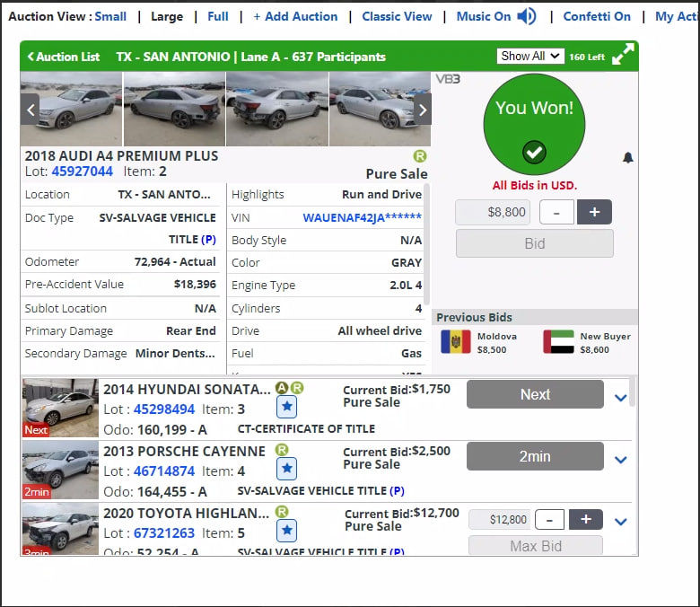700x607 pixels.
Task: Toggle the Music On speaker icon
Action: [527, 16]
